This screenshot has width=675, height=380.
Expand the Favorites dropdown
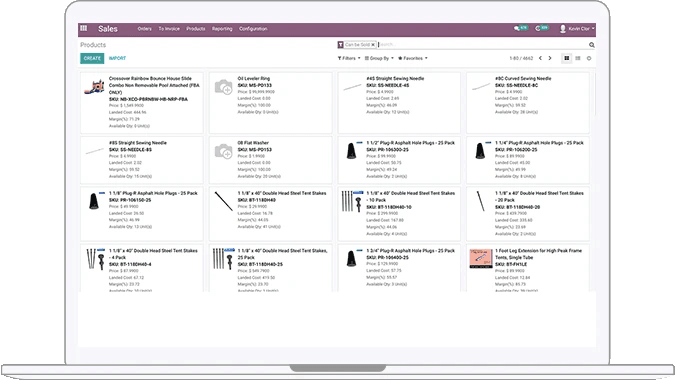(x=413, y=58)
